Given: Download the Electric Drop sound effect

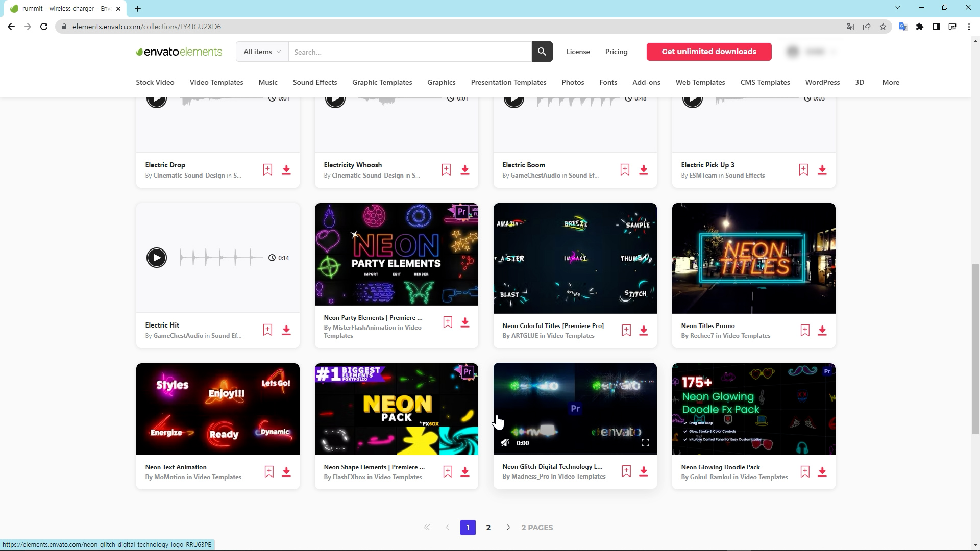Looking at the screenshot, I should pos(286,170).
